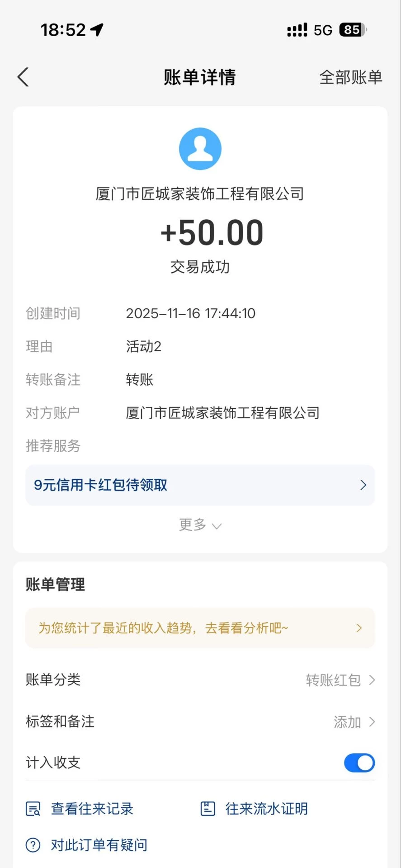Tap the back arrow icon
The height and width of the screenshot is (868, 401).
point(23,77)
